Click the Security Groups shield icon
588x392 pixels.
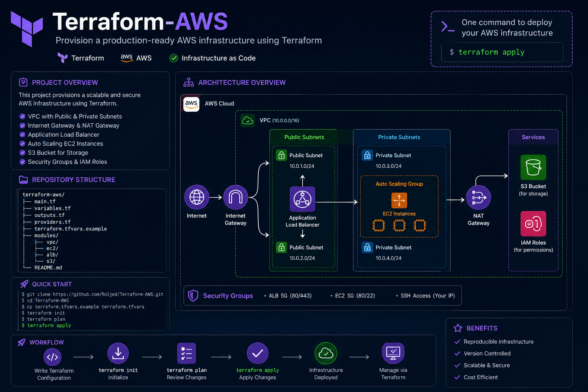pyautogui.click(x=193, y=296)
